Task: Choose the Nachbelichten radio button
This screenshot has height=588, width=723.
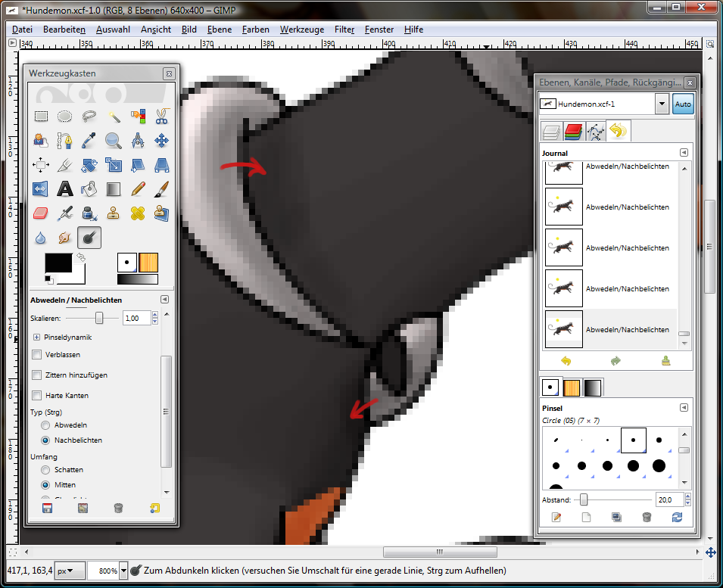Action: 45,440
